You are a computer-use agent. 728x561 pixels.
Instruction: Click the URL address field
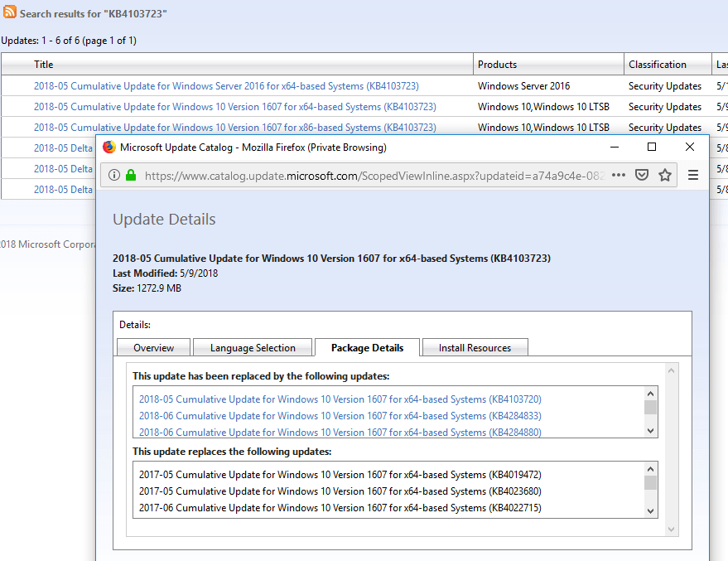click(373, 175)
